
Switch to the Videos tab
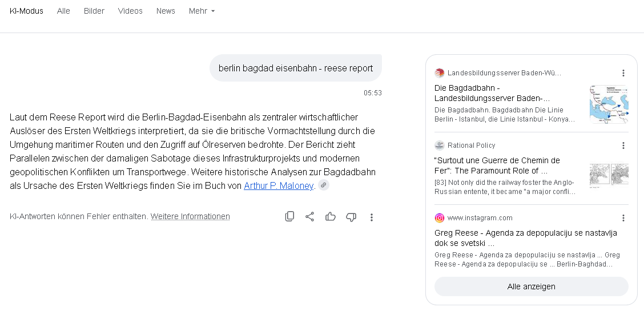[130, 11]
